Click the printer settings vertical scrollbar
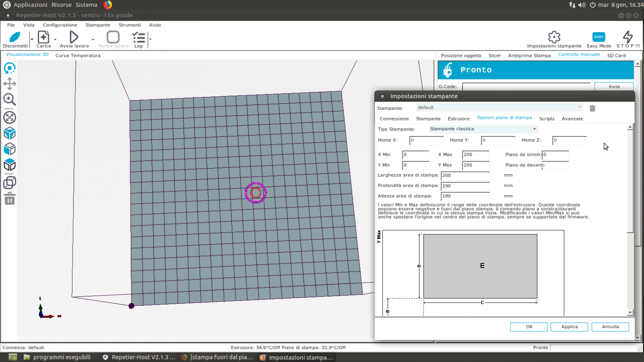644x362 pixels. point(630,220)
